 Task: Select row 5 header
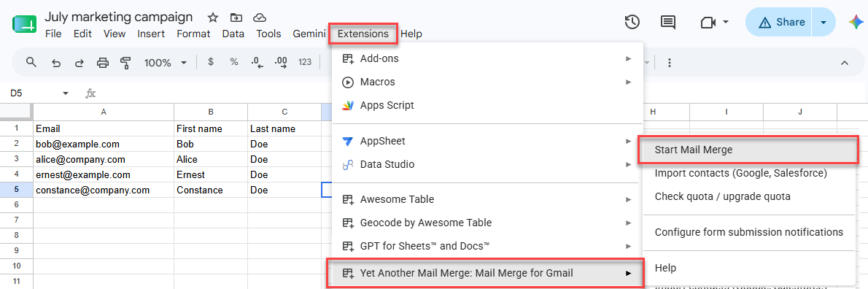click(17, 190)
